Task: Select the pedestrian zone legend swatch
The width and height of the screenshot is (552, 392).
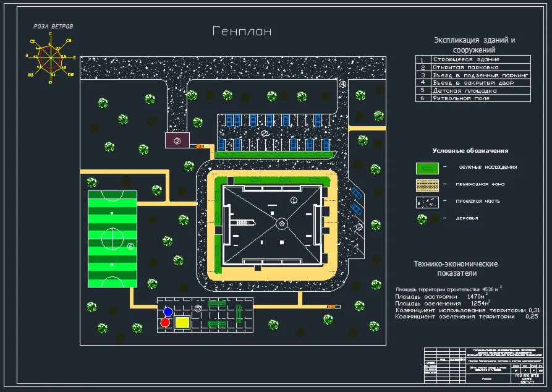Action: 427,185
